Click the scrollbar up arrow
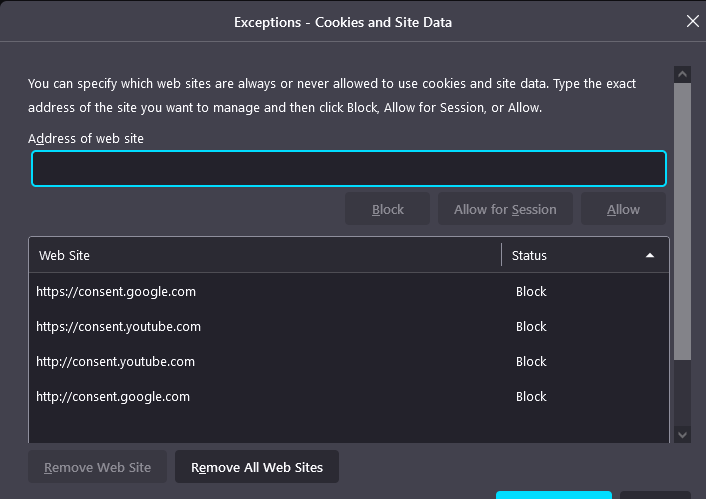Image resolution: width=706 pixels, height=499 pixels. [682, 74]
